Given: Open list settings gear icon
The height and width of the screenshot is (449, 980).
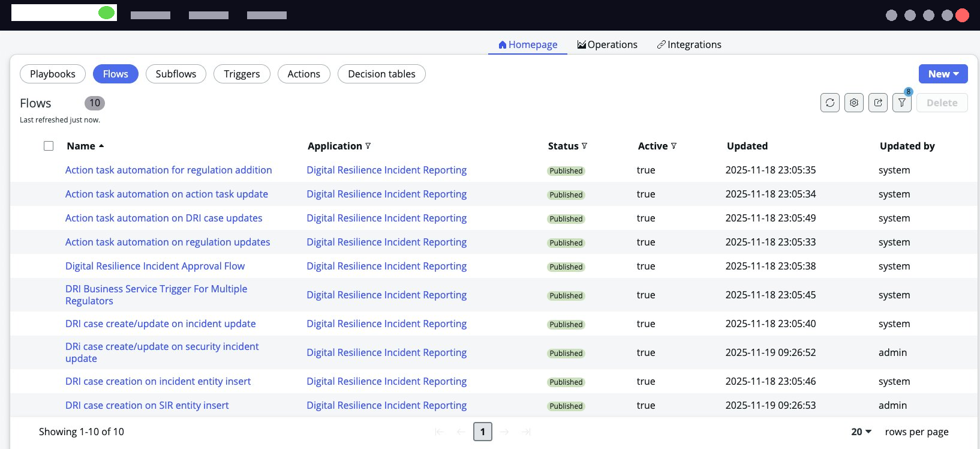Looking at the screenshot, I should (854, 103).
